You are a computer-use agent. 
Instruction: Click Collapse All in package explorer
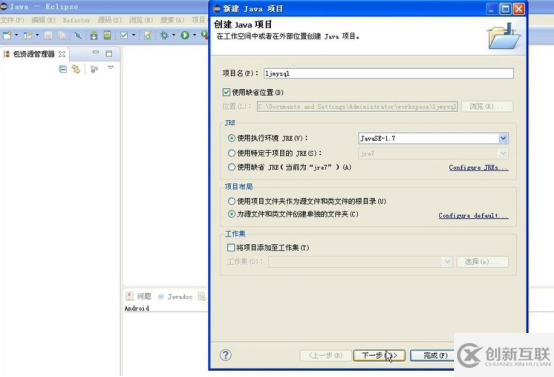pyautogui.click(x=63, y=69)
